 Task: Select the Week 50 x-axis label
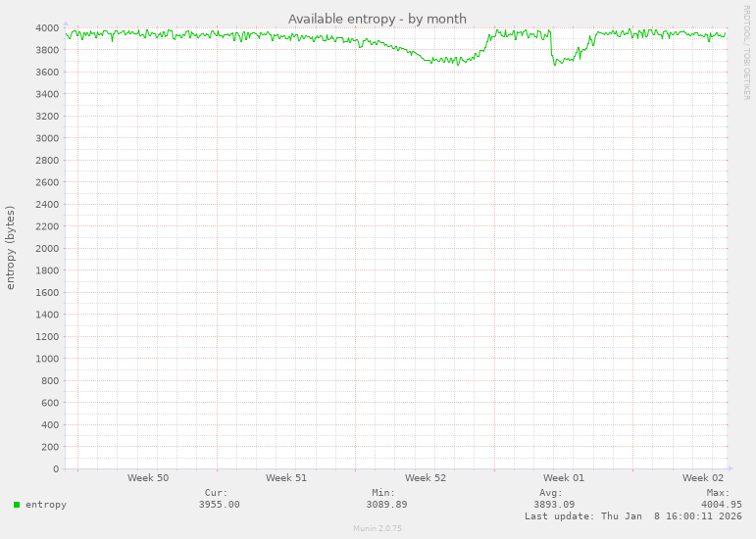(x=147, y=478)
